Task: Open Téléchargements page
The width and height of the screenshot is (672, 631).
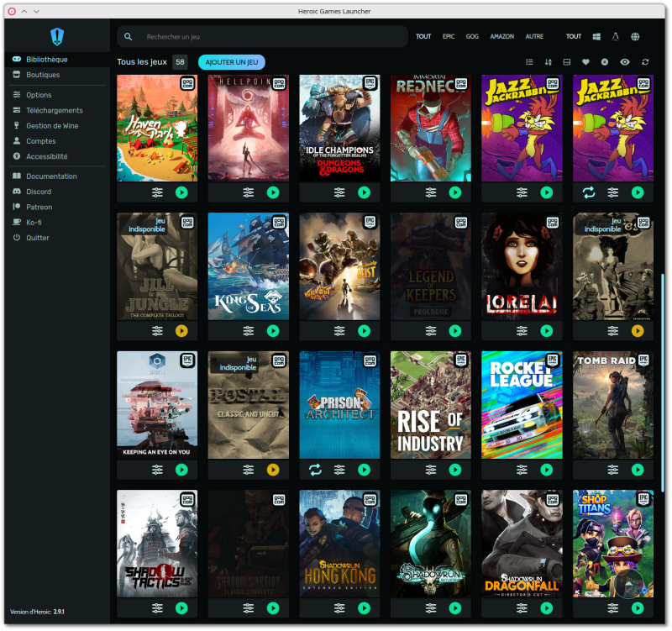Action: pos(57,111)
